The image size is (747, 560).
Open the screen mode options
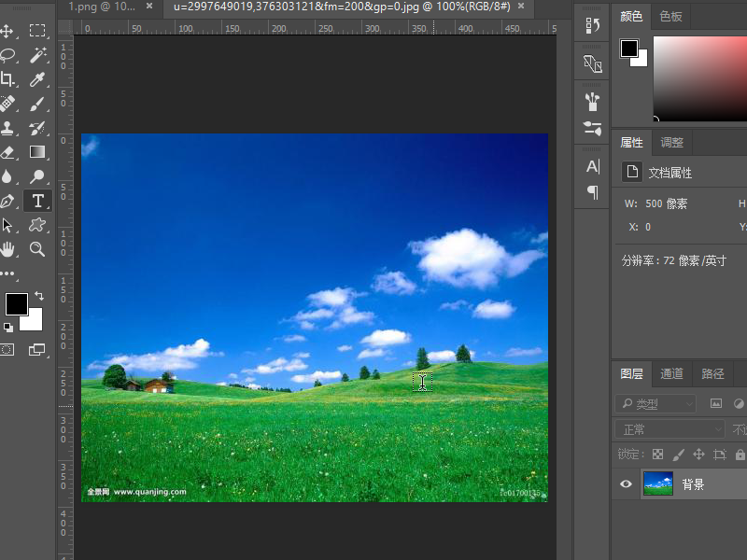[x=37, y=350]
